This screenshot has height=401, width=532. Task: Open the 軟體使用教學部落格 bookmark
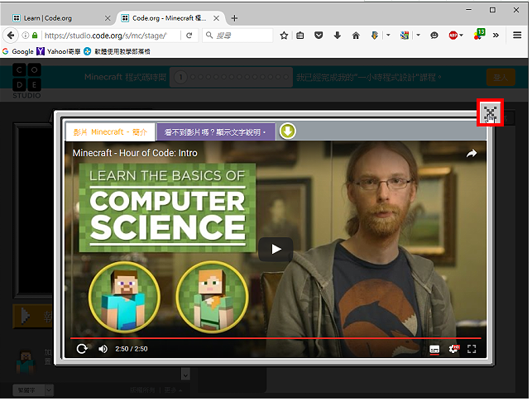(117, 51)
